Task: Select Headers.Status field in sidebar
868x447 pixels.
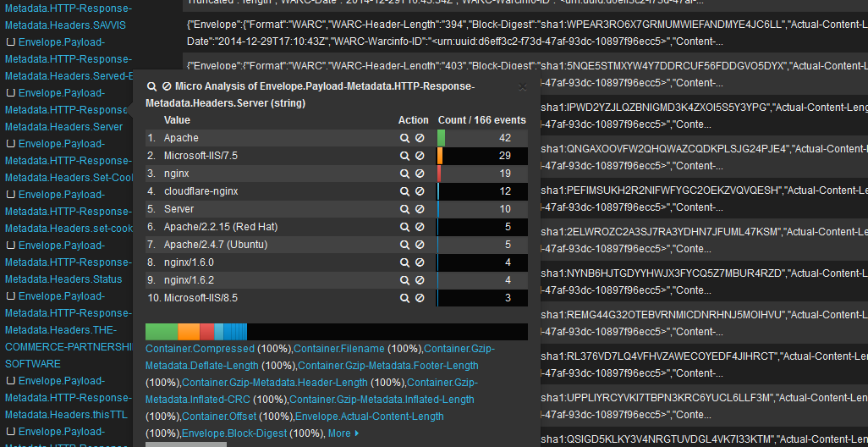Action: pyautogui.click(x=68, y=262)
